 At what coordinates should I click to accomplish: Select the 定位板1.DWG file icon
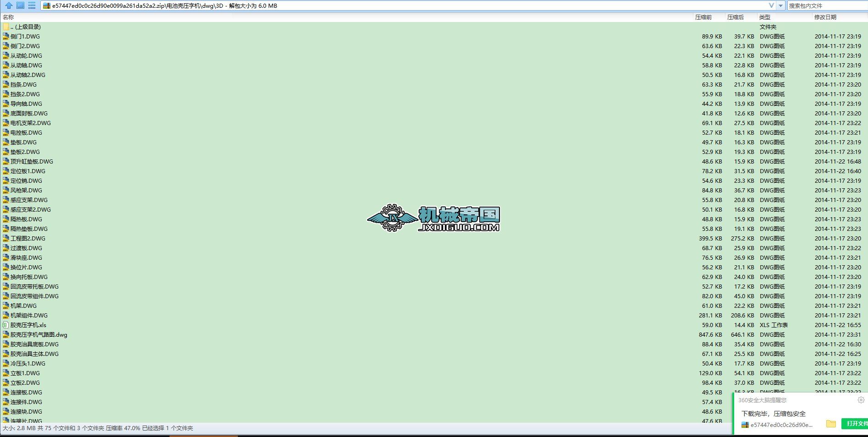[x=5, y=171]
